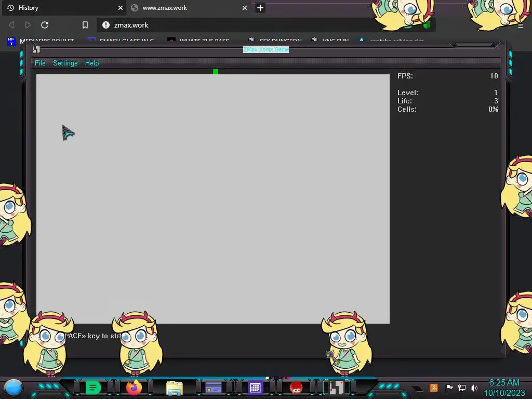Open File Explorer from the taskbar

175,388
